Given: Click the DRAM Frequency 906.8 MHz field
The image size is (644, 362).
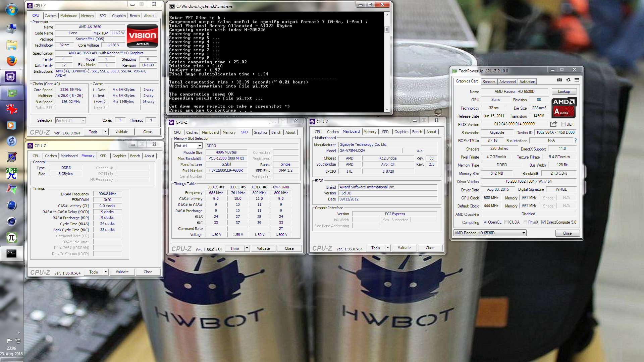Looking at the screenshot, I should point(107,194).
